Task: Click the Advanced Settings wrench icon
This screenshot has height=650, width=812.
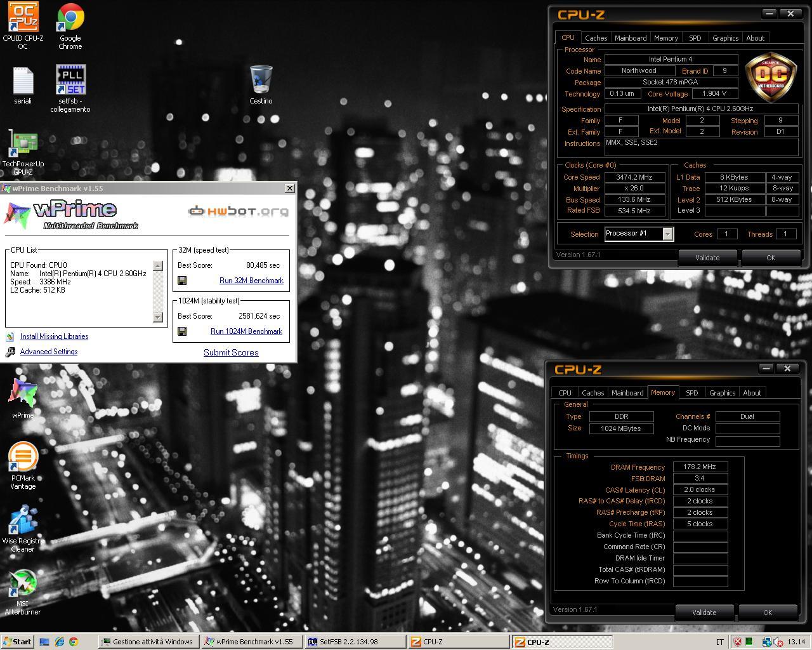Action: point(10,352)
